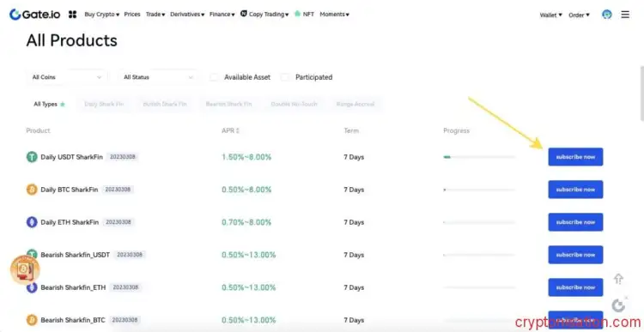Tick the Participated checkbox

[285, 77]
